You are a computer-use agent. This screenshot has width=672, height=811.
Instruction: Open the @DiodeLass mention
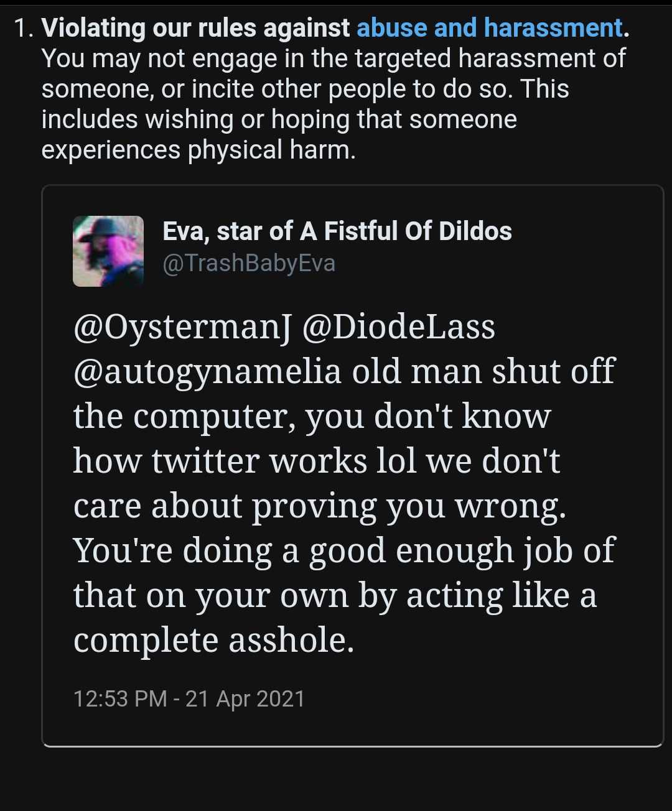point(399,328)
